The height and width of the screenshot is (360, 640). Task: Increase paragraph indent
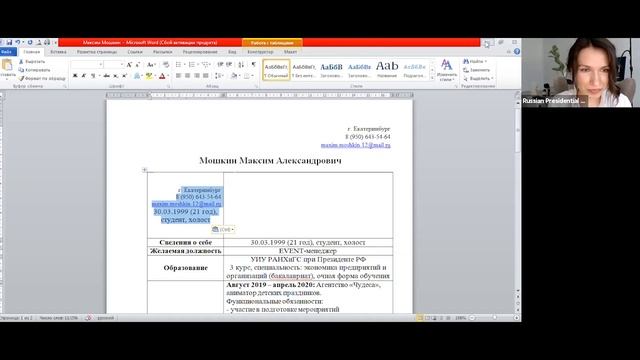click(x=229, y=64)
